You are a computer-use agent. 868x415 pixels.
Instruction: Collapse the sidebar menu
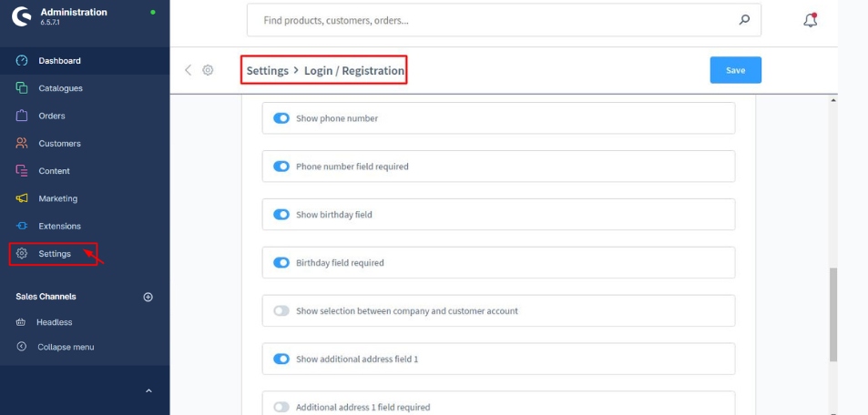pyautogui.click(x=65, y=347)
